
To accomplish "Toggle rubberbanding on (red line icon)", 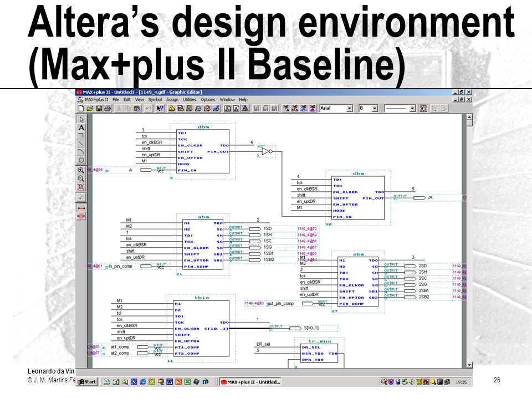I will [81, 208].
